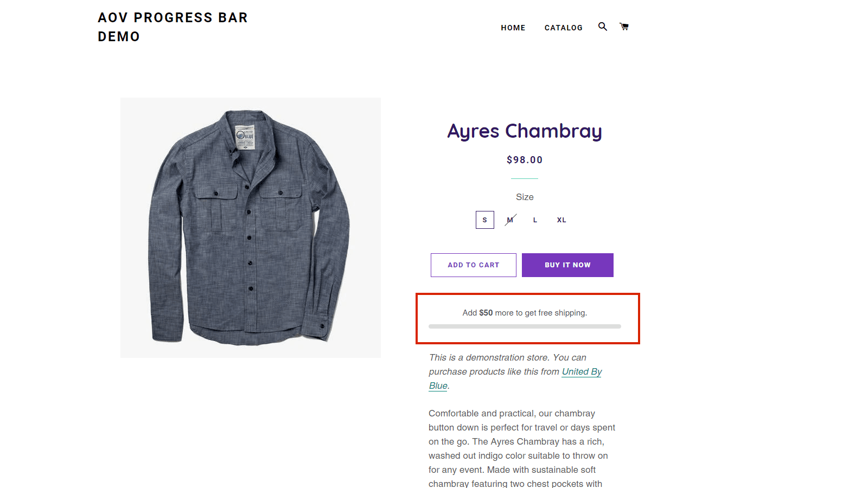Click the free shipping progress bar
The width and height of the screenshot is (868, 488).
(x=525, y=326)
